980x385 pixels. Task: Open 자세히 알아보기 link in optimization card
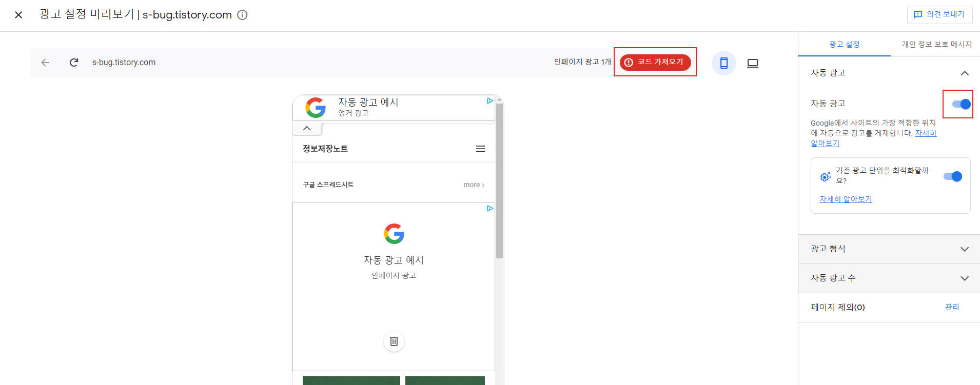click(846, 199)
